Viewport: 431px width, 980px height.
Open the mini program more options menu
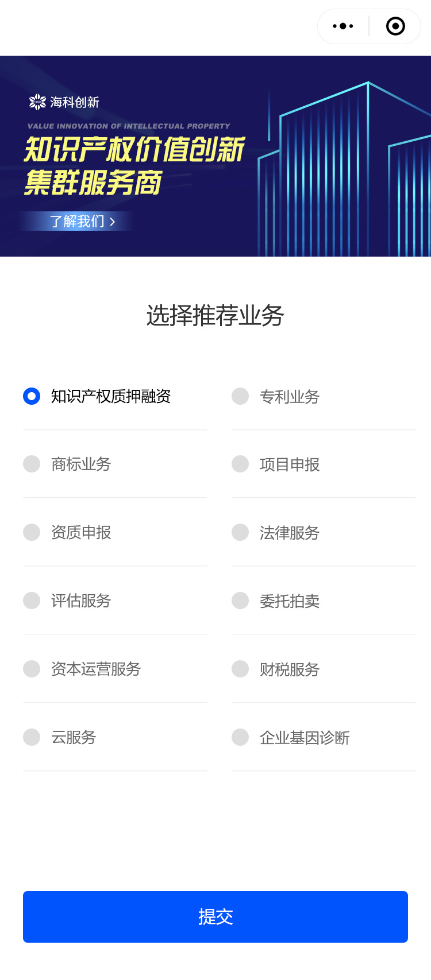point(343,26)
